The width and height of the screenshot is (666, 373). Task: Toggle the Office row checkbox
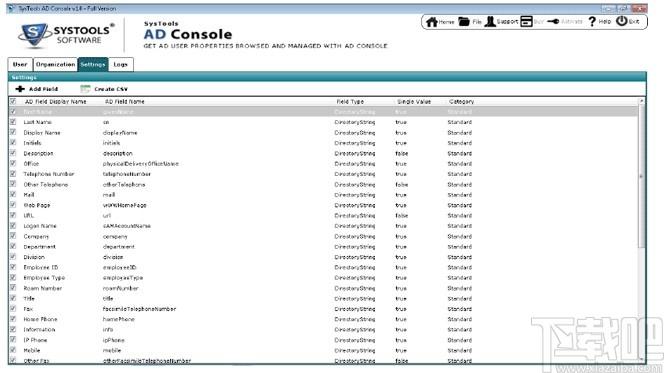13,163
